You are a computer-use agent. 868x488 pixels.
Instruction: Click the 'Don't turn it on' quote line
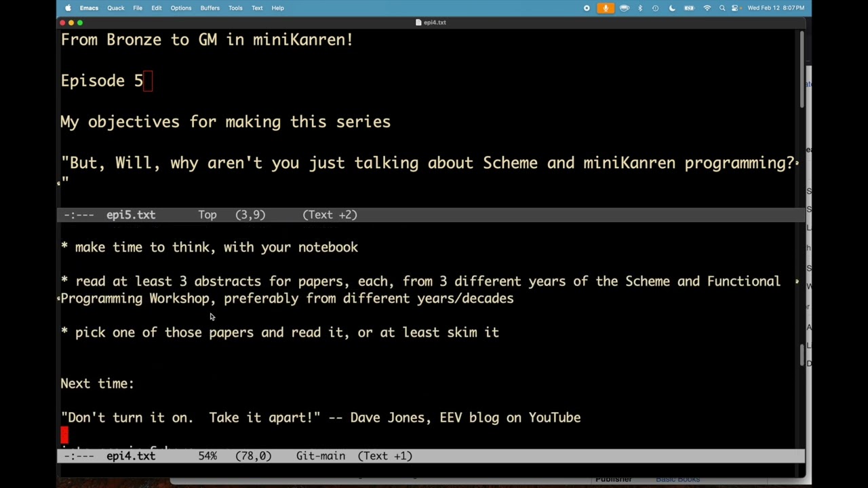321,418
